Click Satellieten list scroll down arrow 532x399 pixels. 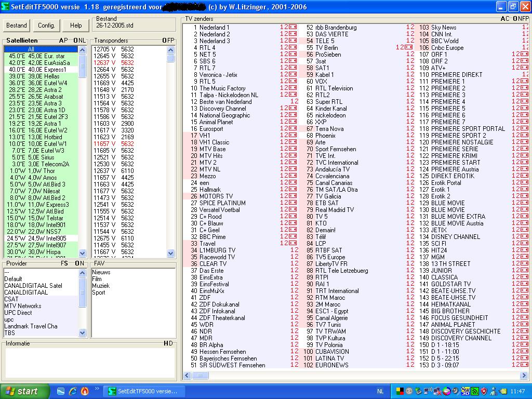pyautogui.click(x=82, y=253)
